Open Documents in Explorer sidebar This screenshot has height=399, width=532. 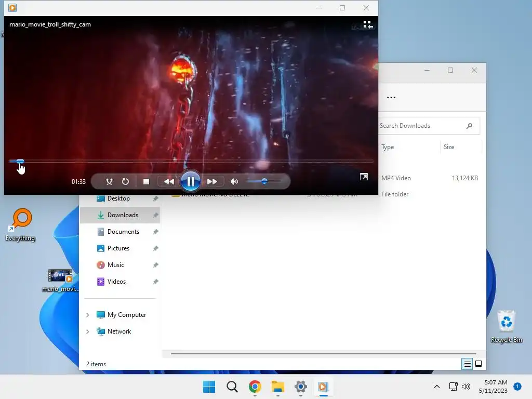(123, 232)
